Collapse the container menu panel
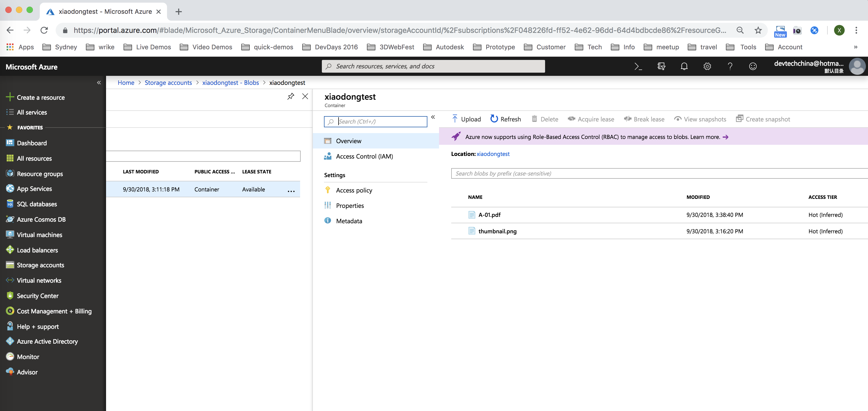The image size is (868, 411). pos(433,117)
